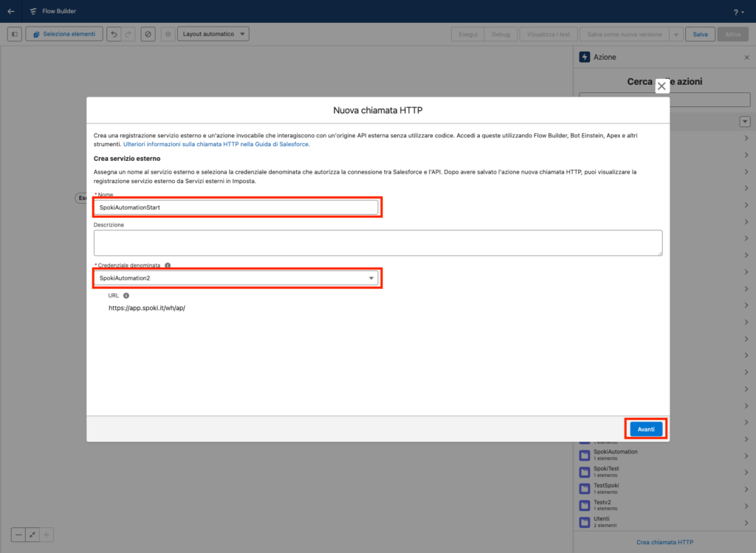Click the undo arrow in the toolbar
Screen dimensions: 756x553
113,34
